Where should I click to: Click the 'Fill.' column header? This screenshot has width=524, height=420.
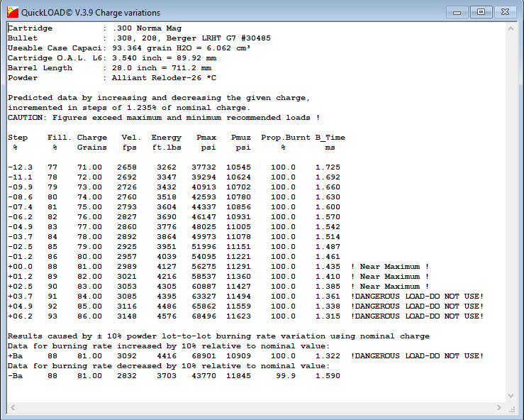pos(60,138)
